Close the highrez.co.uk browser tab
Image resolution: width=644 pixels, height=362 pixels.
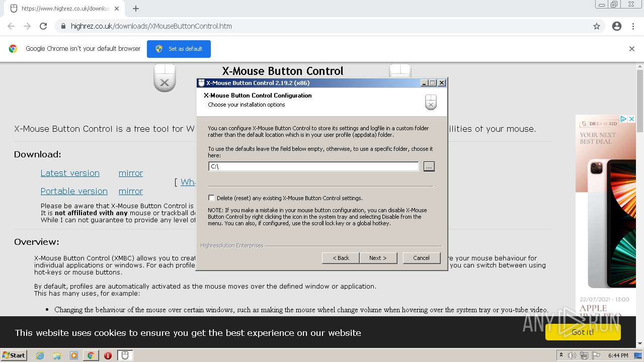click(117, 9)
